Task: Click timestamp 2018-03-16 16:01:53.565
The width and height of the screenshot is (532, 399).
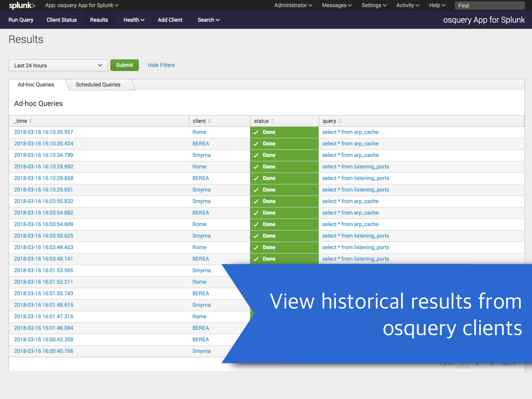Action: pos(44,270)
